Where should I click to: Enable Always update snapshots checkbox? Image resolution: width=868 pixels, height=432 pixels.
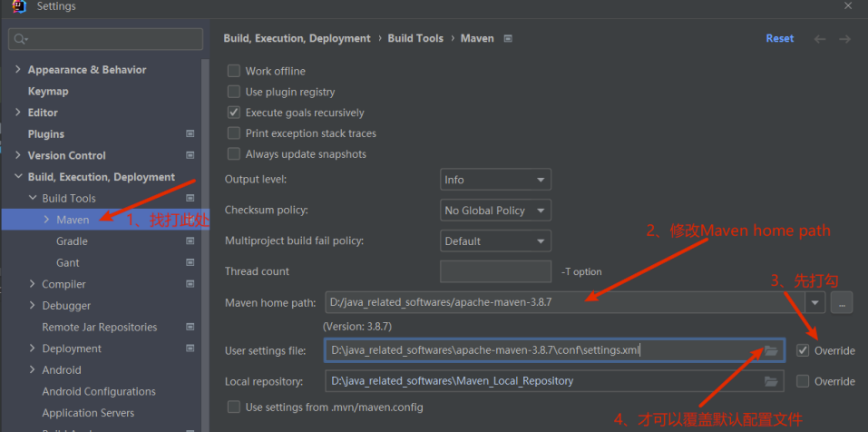tap(234, 154)
